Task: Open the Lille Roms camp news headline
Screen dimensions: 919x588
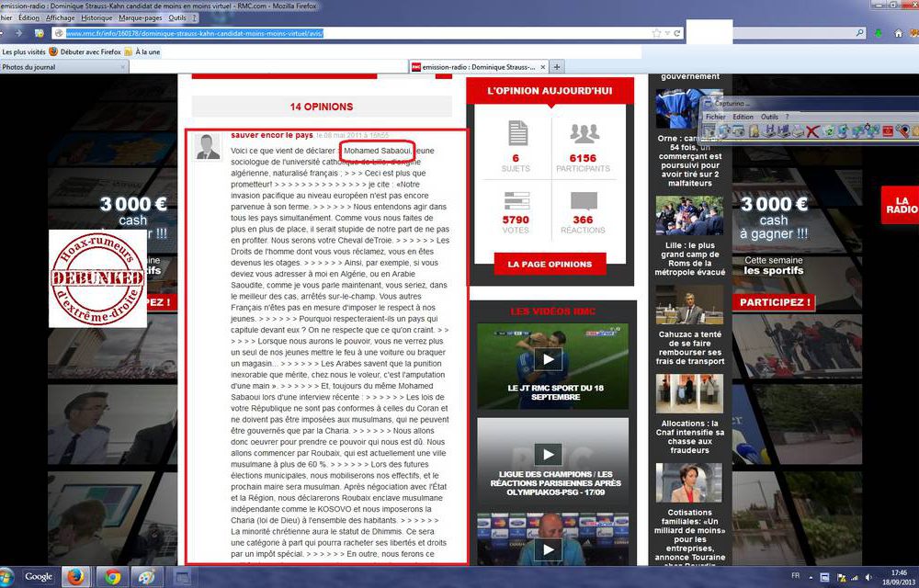Action: coord(690,259)
